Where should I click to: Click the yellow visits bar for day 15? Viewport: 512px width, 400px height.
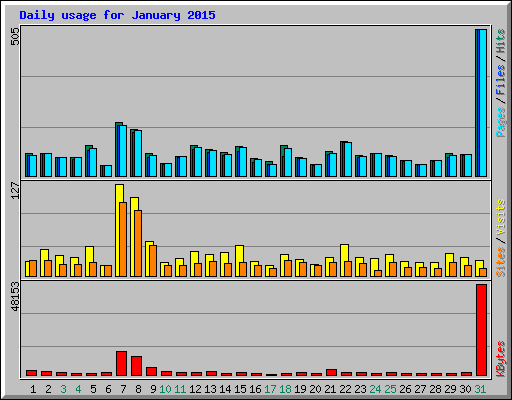pyautogui.click(x=239, y=261)
